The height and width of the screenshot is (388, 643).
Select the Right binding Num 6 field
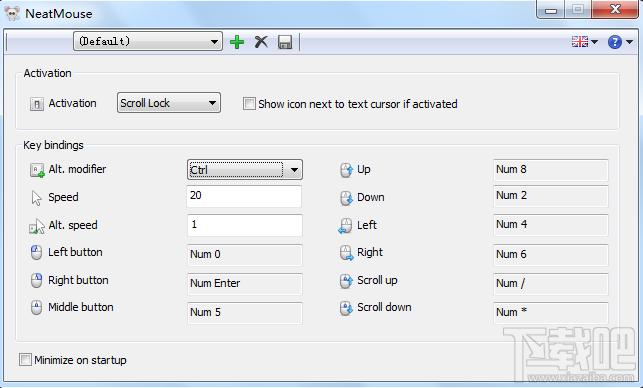[x=551, y=255]
